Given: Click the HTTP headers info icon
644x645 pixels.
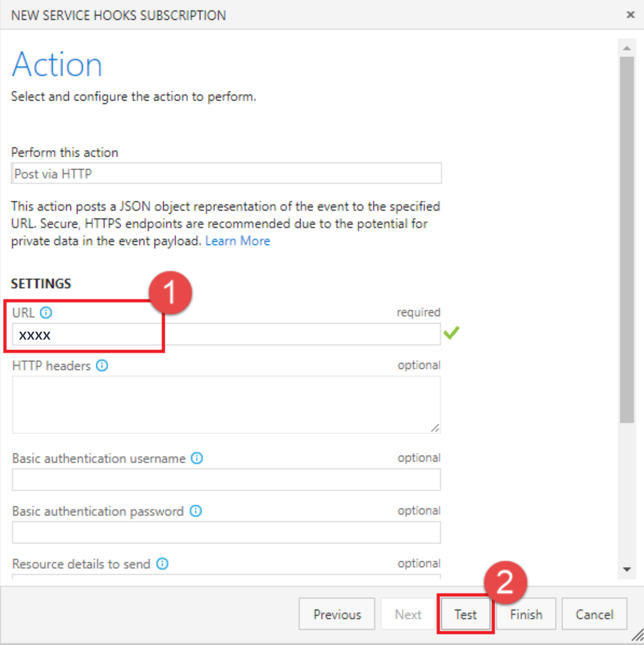Looking at the screenshot, I should click(102, 365).
